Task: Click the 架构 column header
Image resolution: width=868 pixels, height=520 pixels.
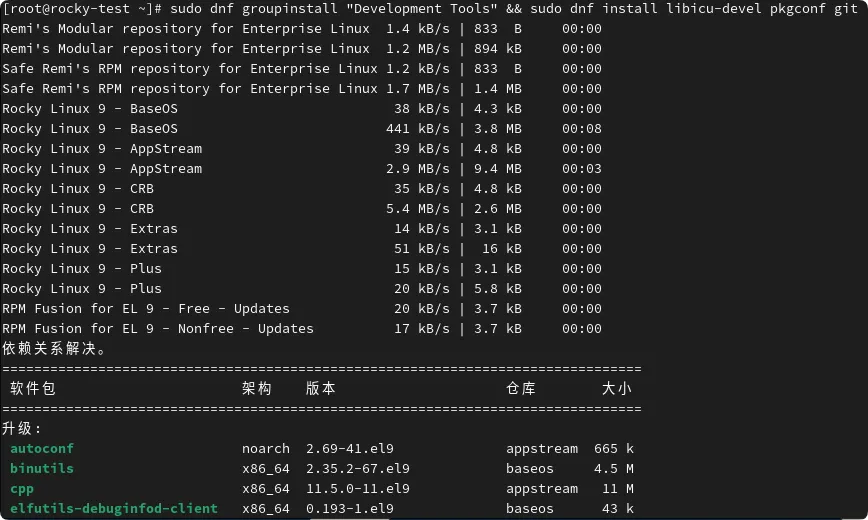Action: pyautogui.click(x=257, y=389)
